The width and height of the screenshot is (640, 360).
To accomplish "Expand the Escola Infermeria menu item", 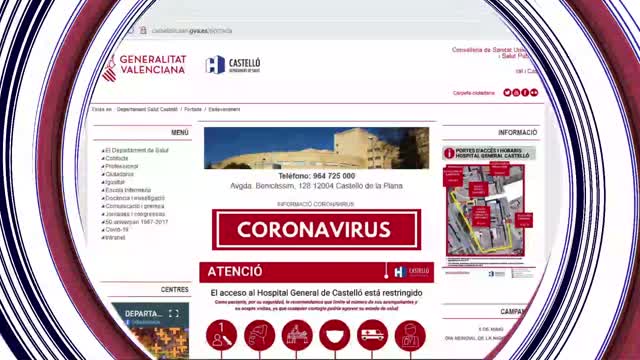I will (128, 190).
